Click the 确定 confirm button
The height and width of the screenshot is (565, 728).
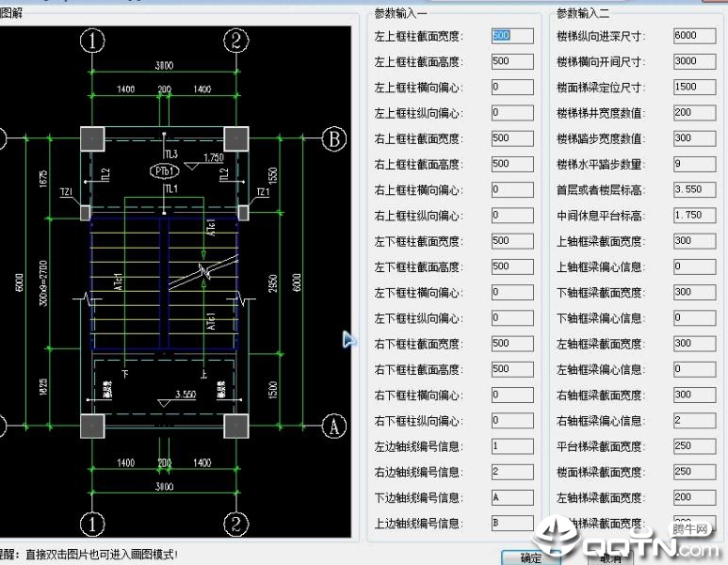pos(530,557)
